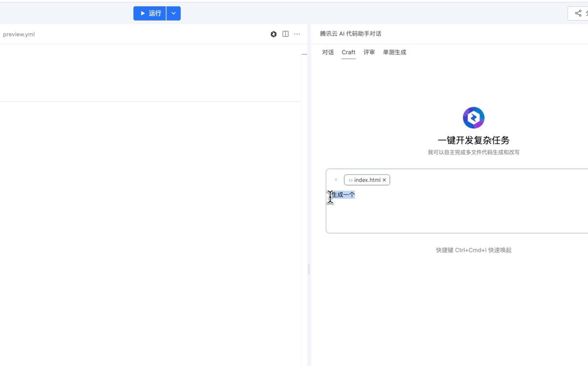Click the plus icon to add context

336,180
